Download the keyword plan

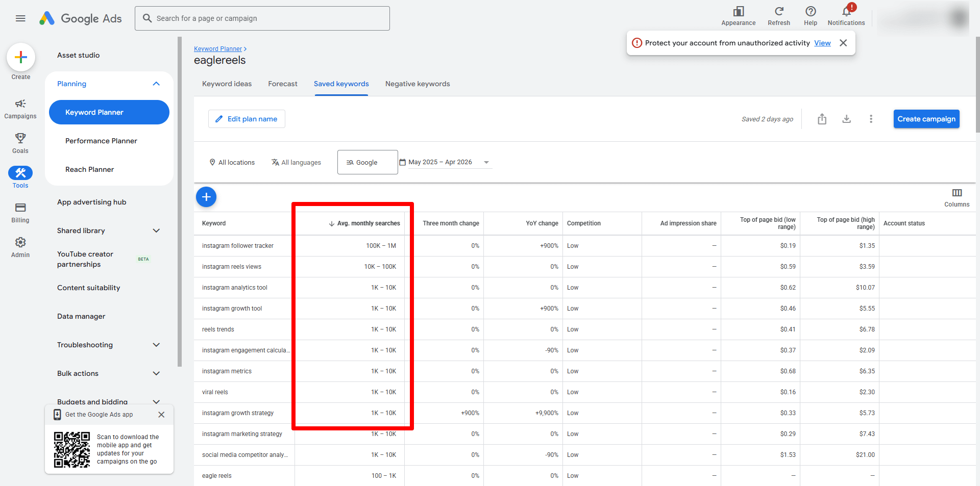coord(846,119)
